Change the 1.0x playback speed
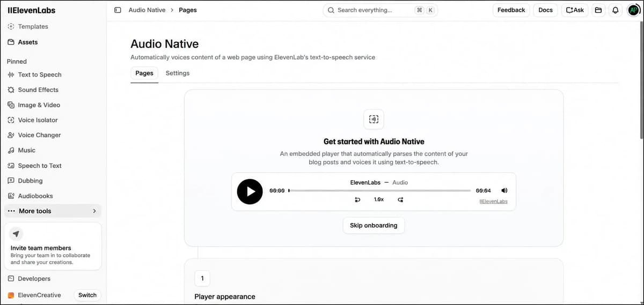Screen dimensions: 644x305 point(379,199)
